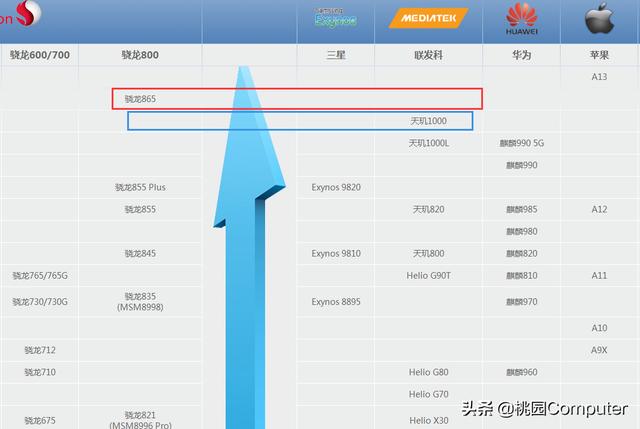Click the 天玑820 cell
This screenshot has width=640, height=429.
click(429, 209)
